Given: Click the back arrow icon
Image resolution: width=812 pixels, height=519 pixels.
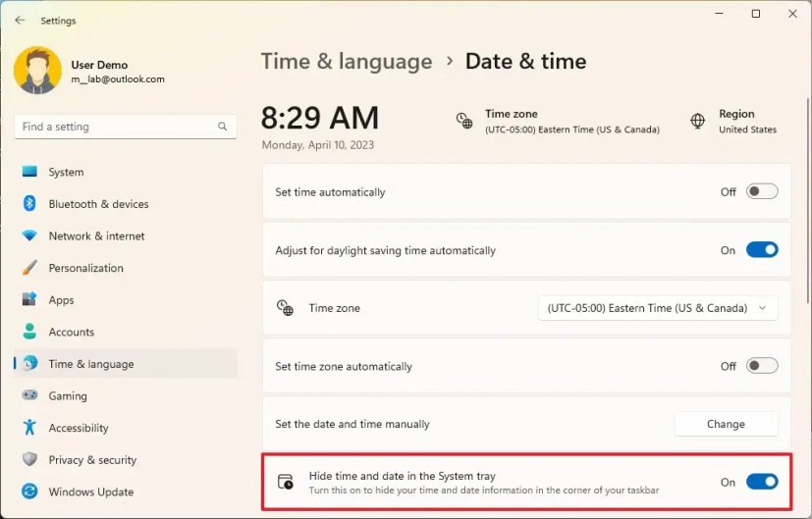Looking at the screenshot, I should pyautogui.click(x=20, y=21).
